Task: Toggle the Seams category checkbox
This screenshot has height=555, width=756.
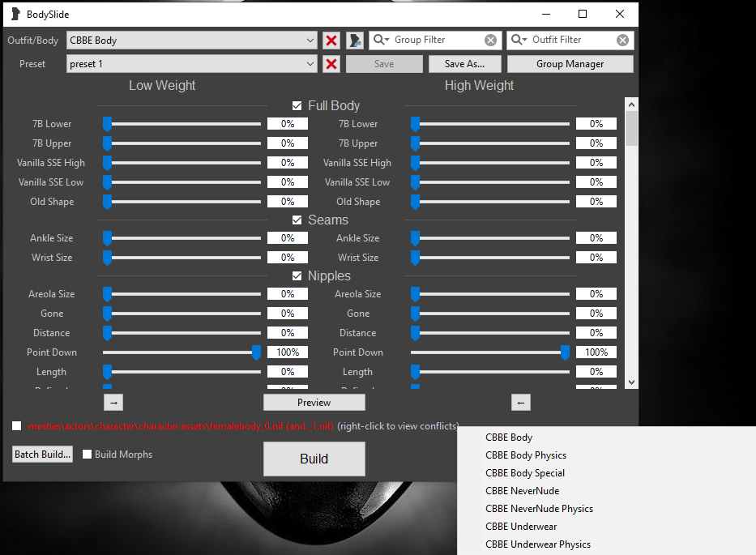Action: [x=297, y=220]
